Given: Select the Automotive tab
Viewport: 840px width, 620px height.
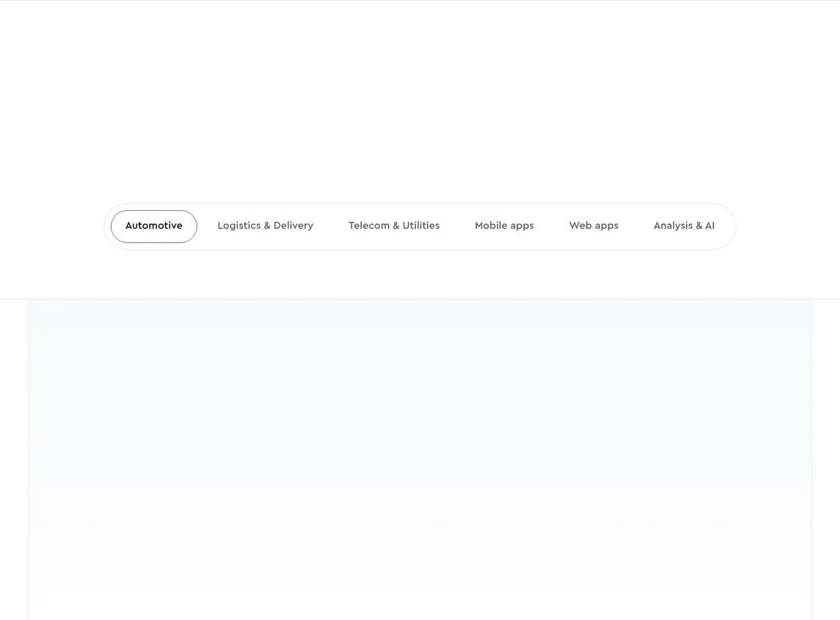Looking at the screenshot, I should (x=154, y=226).
